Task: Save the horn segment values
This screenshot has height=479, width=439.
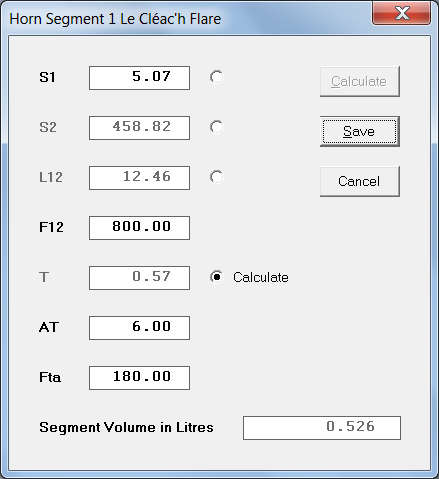Action: click(x=360, y=132)
